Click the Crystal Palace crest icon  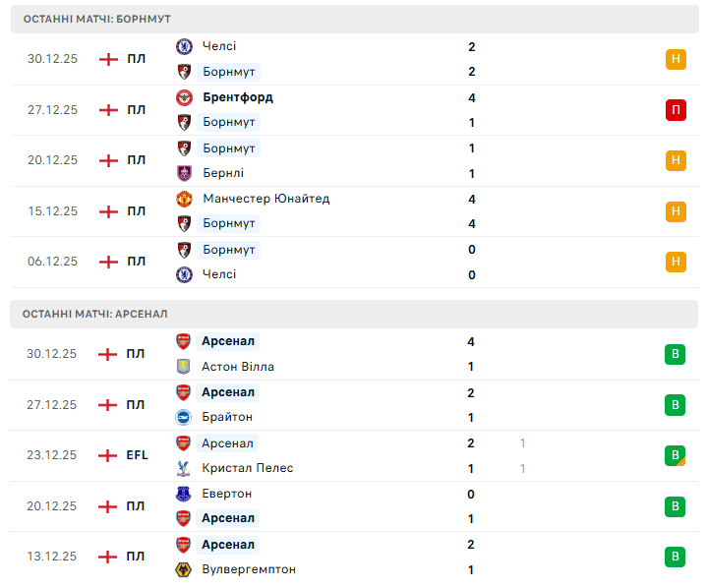pyautogui.click(x=184, y=468)
